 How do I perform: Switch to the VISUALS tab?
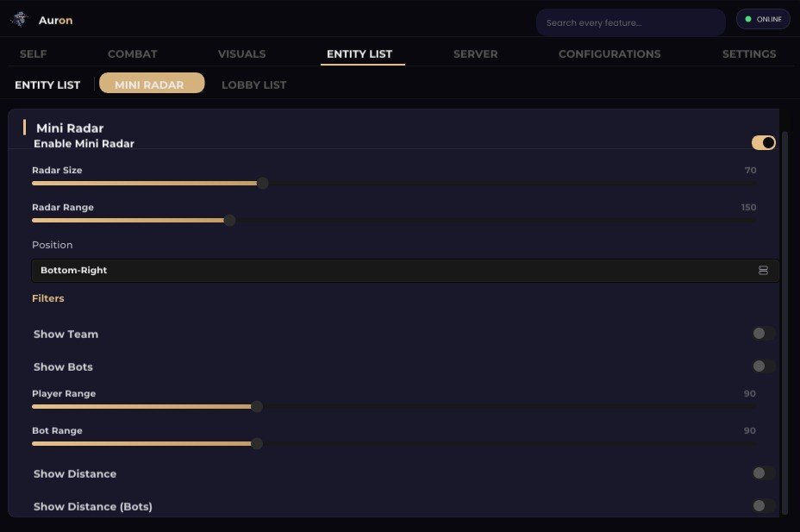click(242, 54)
